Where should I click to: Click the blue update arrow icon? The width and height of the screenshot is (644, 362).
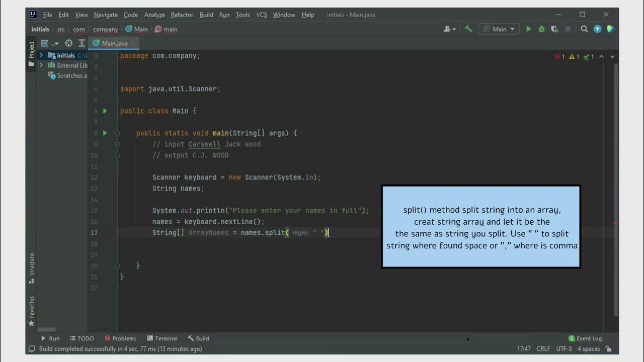click(597, 29)
